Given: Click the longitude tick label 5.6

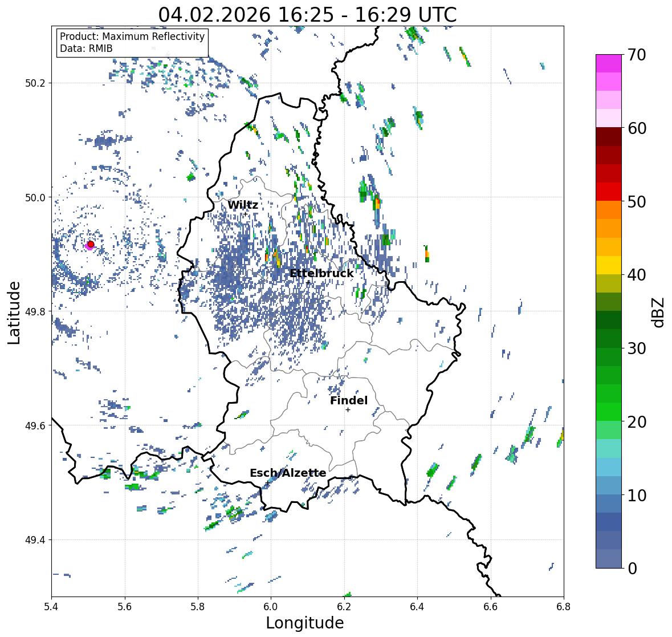Looking at the screenshot, I should tap(125, 607).
